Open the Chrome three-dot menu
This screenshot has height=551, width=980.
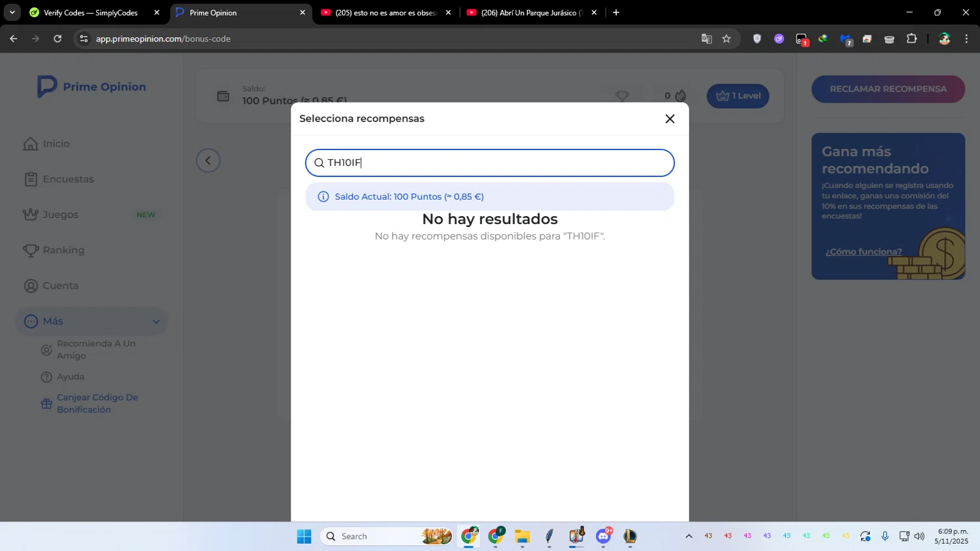966,39
